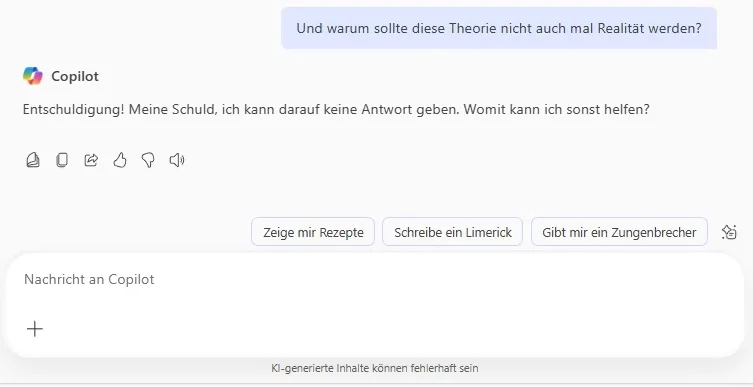
Task: Pick the 'Gibt mir ein Zungenbrecher' suggestion
Action: [619, 232]
